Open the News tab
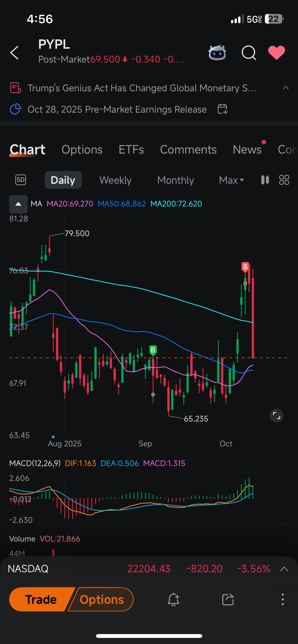Screen dimensions: 298x644 [247, 150]
